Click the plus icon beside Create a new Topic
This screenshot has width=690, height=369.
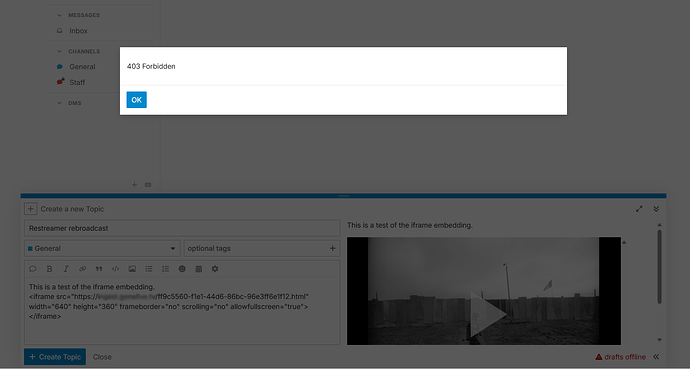tap(30, 209)
